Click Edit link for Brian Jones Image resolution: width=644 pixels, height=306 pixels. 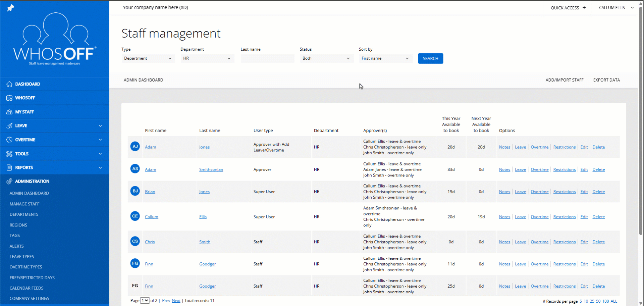584,192
